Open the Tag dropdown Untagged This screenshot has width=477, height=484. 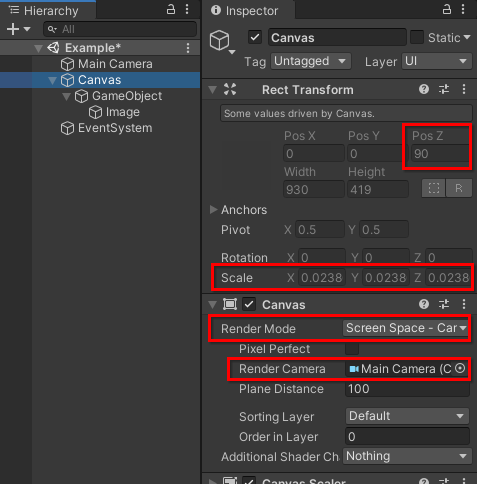[x=311, y=61]
